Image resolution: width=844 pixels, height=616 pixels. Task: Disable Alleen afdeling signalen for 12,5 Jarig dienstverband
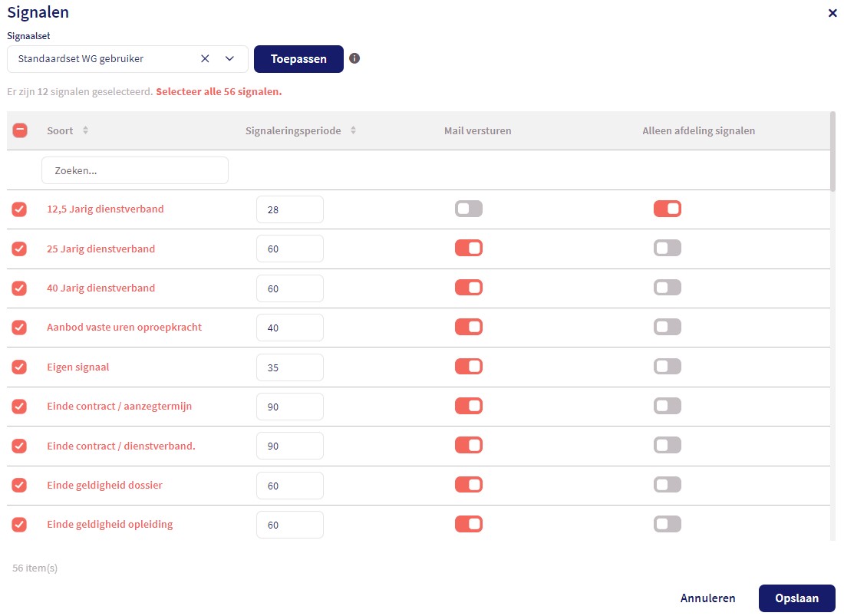tap(667, 209)
